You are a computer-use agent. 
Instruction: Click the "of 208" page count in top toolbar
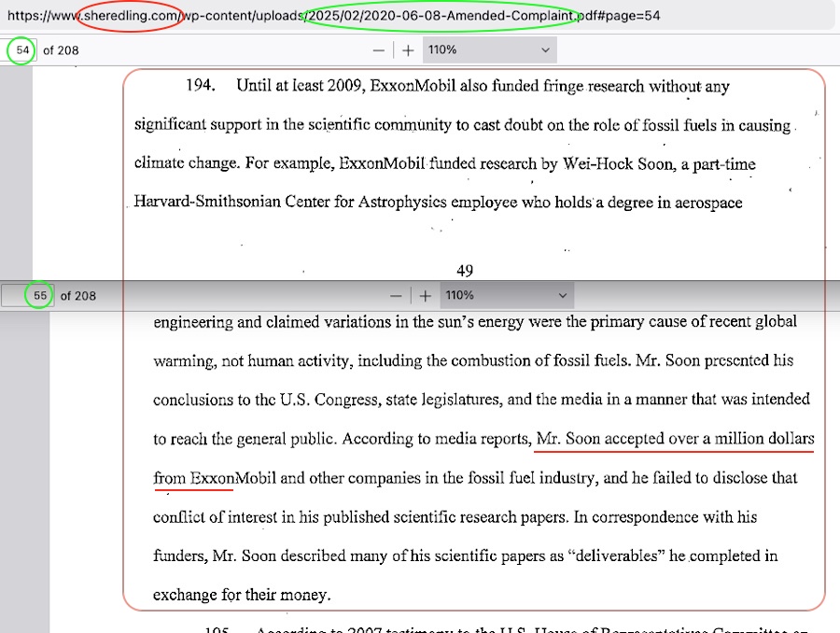click(x=61, y=49)
